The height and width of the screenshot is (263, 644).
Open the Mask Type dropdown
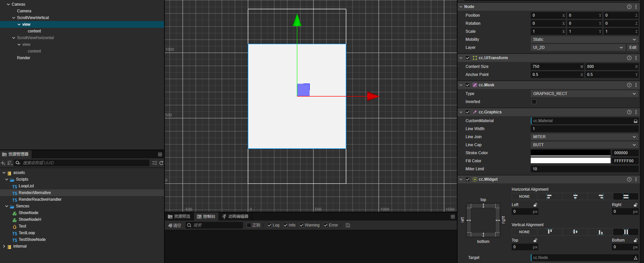[x=585, y=94]
